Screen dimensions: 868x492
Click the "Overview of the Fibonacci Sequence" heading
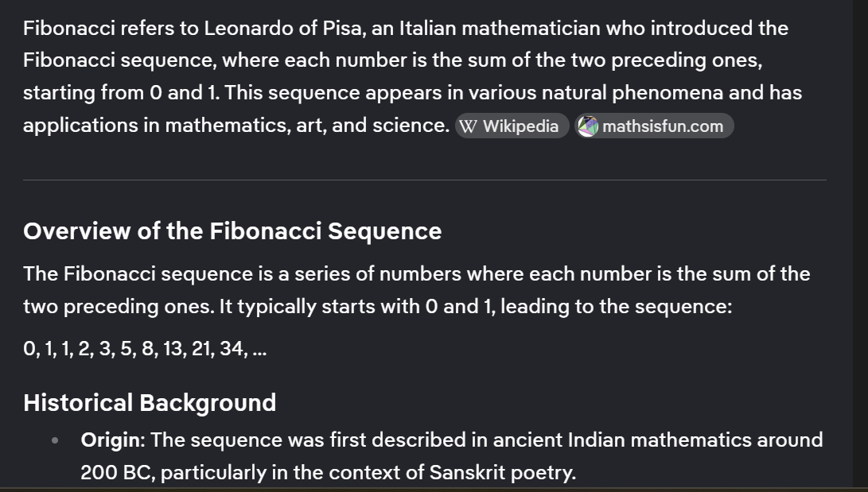tap(232, 231)
